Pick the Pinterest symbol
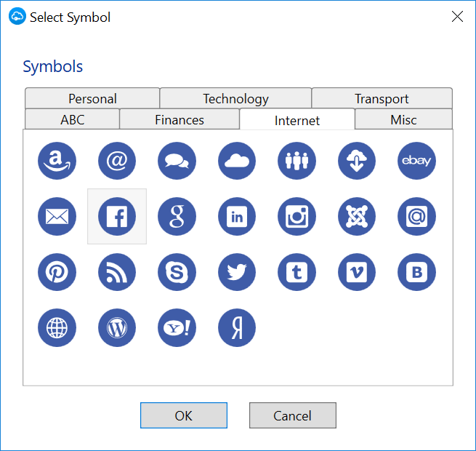Viewport: 476px width, 451px height. 57,272
